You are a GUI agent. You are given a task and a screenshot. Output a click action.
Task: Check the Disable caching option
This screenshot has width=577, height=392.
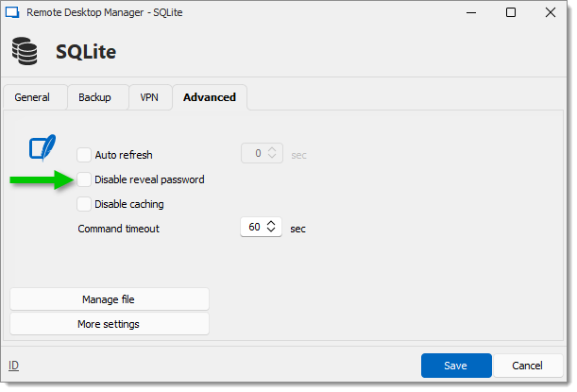(x=84, y=204)
